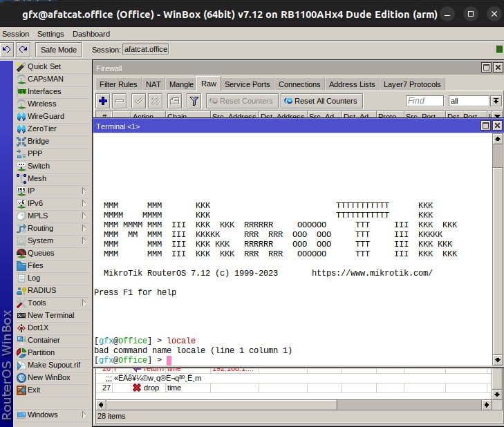Image resolution: width=504 pixels, height=427 pixels.
Task: Click Make Supout.rif in the sidebar
Action: pos(53,365)
